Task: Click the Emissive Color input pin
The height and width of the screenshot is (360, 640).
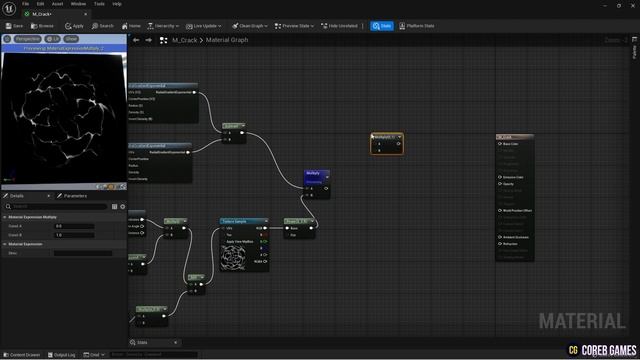Action: 500,177
